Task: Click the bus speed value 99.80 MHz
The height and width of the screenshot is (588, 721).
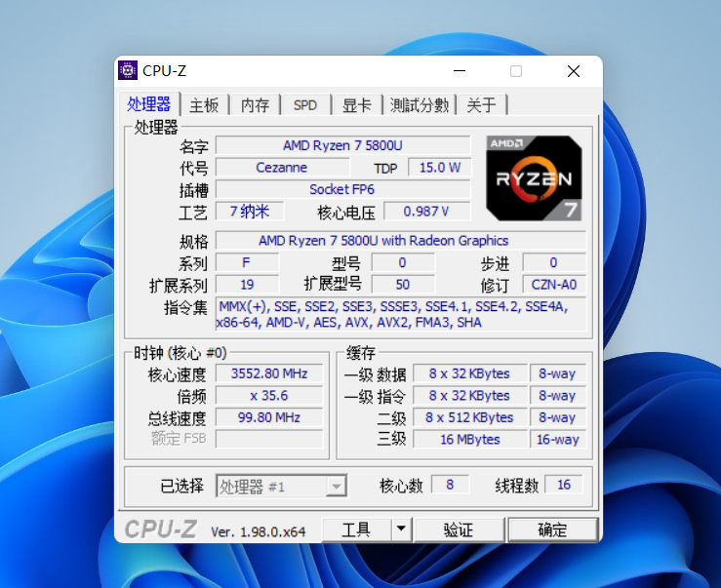Action: point(269,417)
